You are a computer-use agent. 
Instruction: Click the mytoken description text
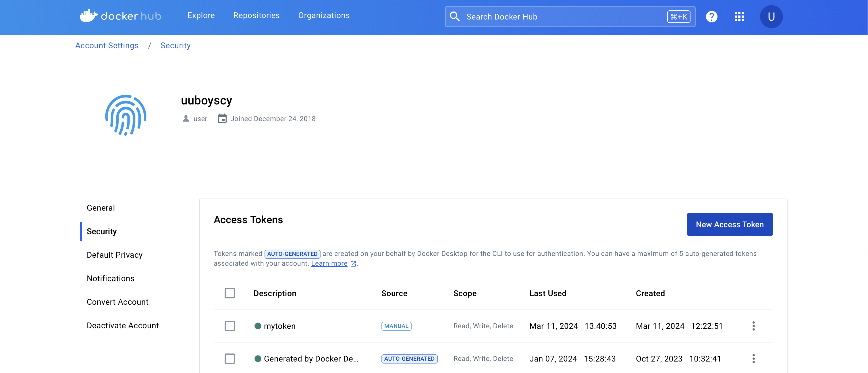[279, 326]
